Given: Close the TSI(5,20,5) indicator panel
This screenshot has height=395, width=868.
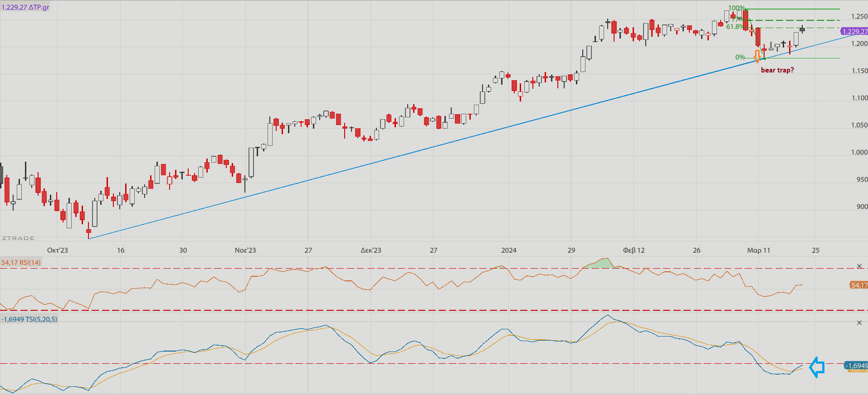Looking at the screenshot, I should pos(859,323).
